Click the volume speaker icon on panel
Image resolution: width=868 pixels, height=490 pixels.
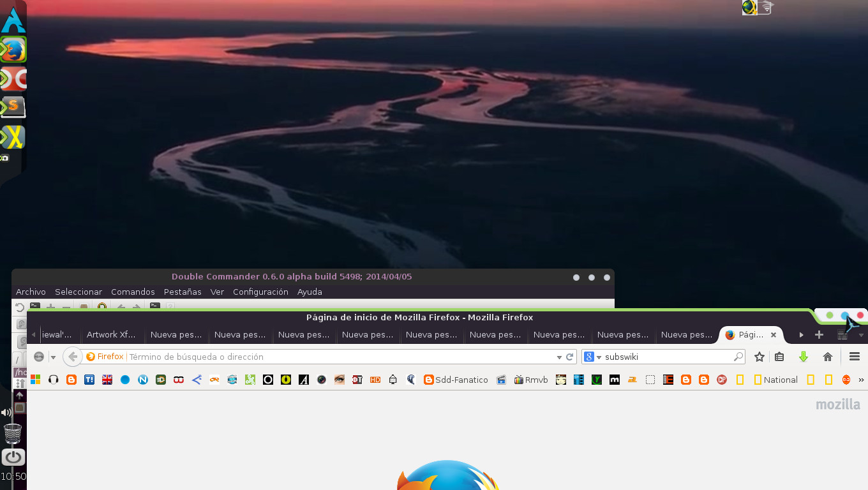click(x=6, y=413)
